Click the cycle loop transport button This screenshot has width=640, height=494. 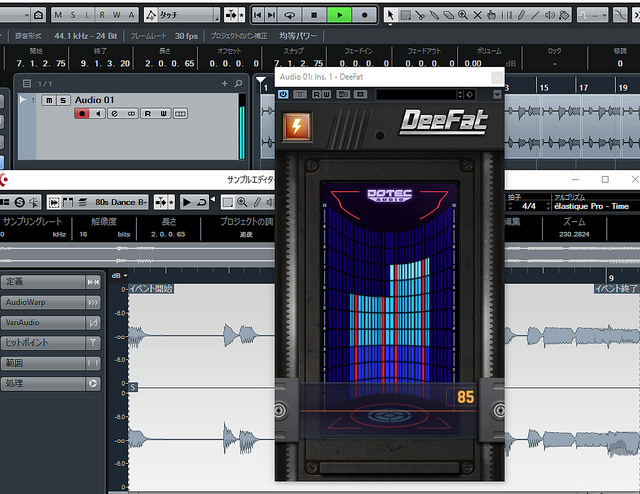pos(289,16)
